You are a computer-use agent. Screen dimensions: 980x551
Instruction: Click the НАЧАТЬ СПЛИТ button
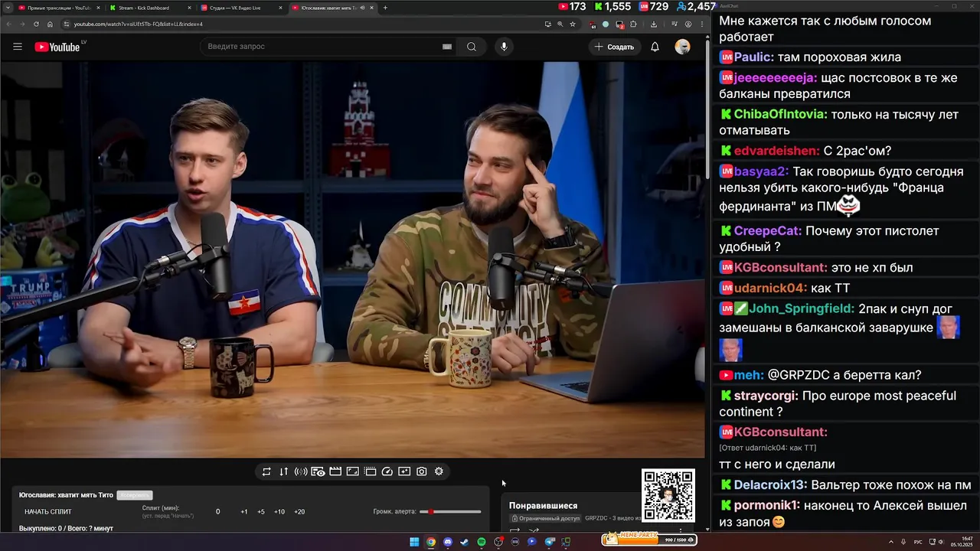(x=48, y=511)
